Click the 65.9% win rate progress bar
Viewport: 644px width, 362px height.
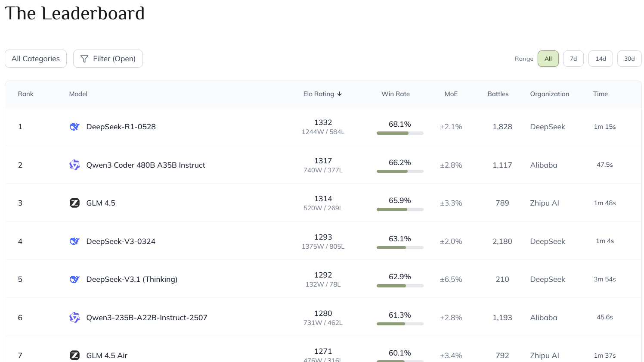click(400, 209)
